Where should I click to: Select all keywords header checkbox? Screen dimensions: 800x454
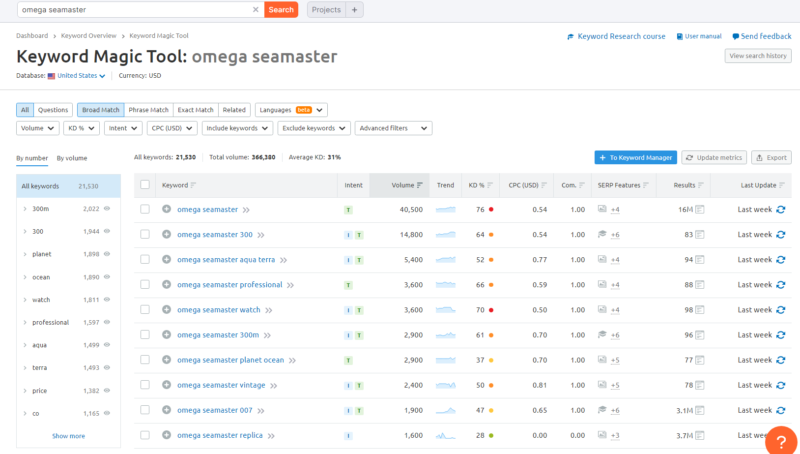click(145, 185)
